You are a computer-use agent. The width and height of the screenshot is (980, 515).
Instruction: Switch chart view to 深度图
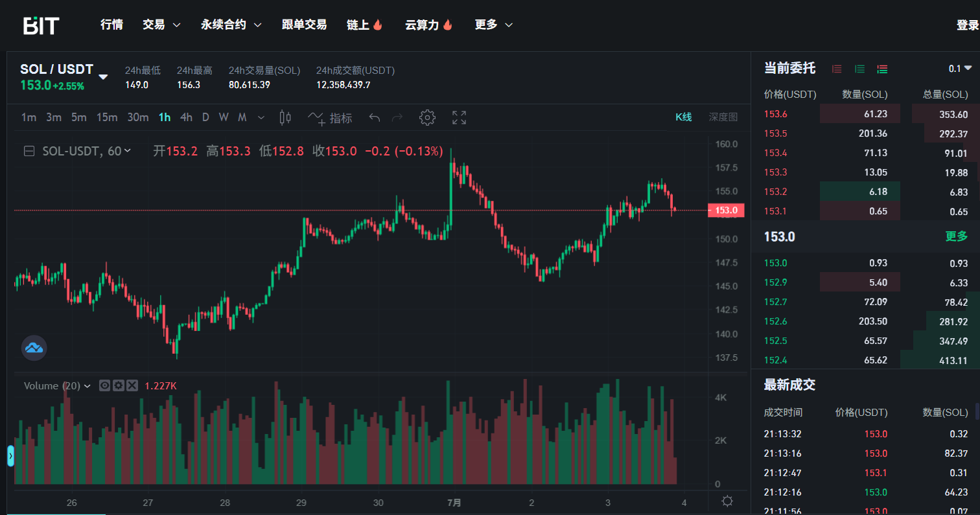(x=723, y=117)
